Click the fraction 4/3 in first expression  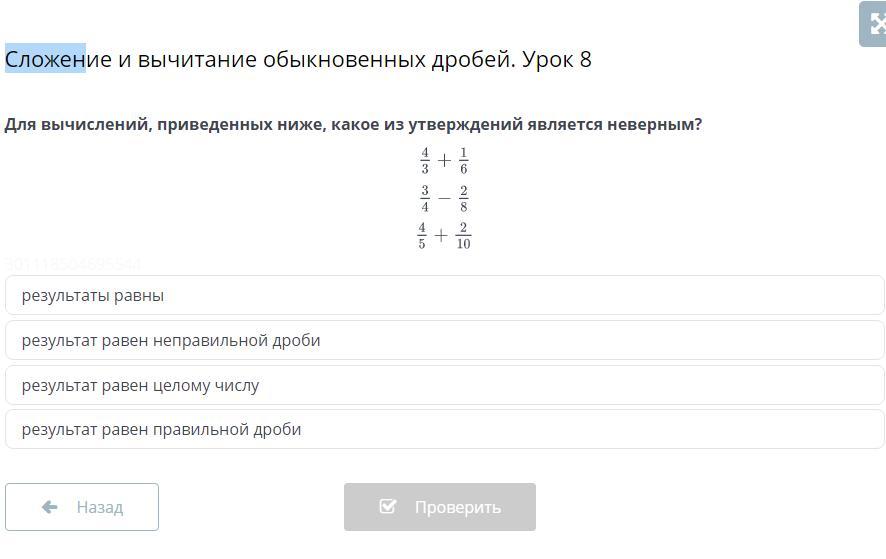point(425,161)
